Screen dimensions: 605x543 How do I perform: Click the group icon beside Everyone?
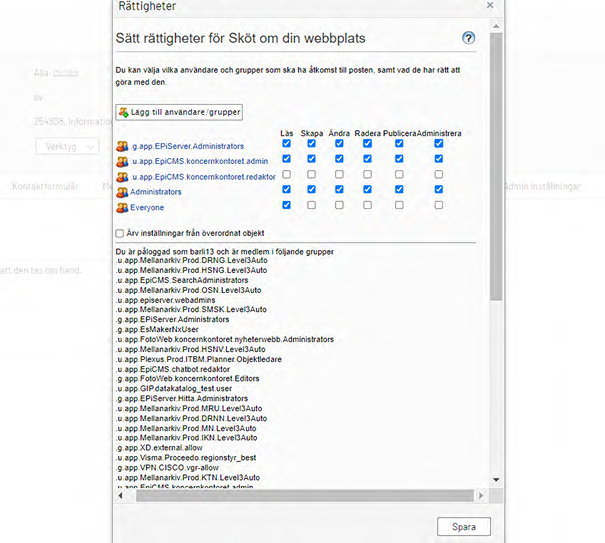(122, 207)
